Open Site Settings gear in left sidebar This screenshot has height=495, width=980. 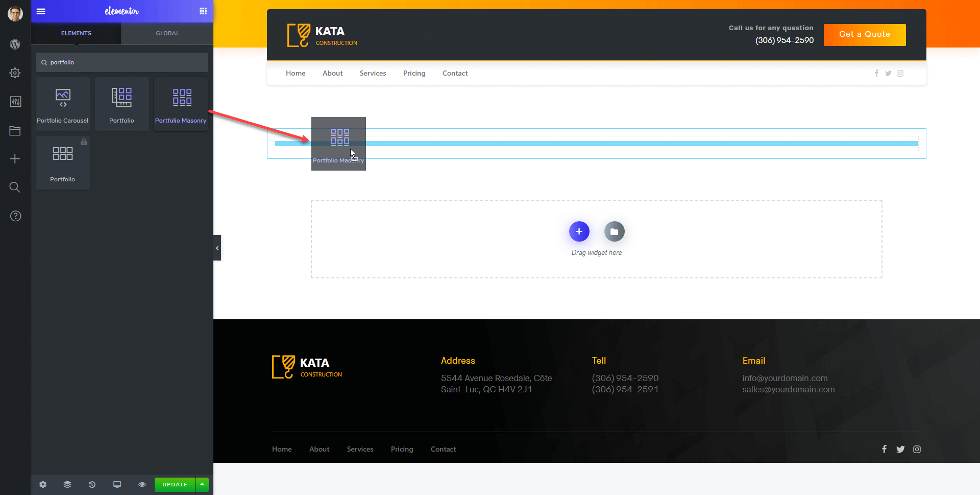[15, 73]
